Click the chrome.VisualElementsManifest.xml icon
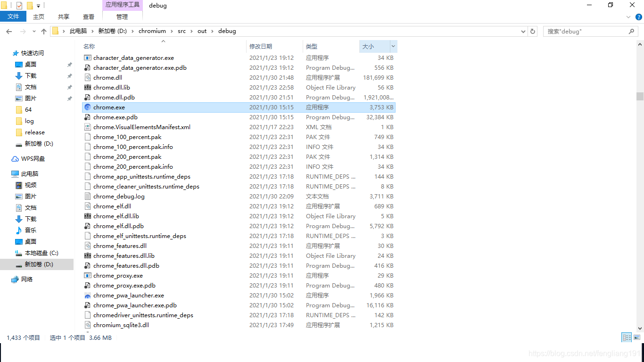The width and height of the screenshot is (644, 362). pyautogui.click(x=87, y=127)
